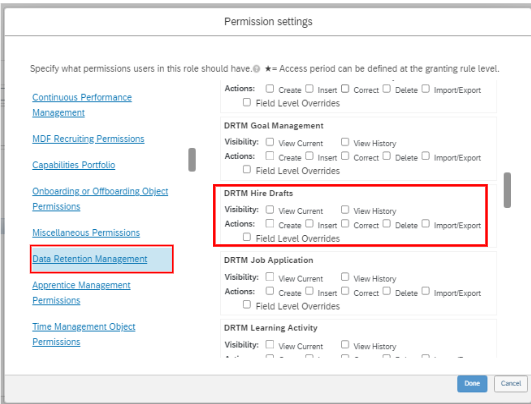Check Import/Export for DRTM Hire Drafts

click(x=426, y=224)
